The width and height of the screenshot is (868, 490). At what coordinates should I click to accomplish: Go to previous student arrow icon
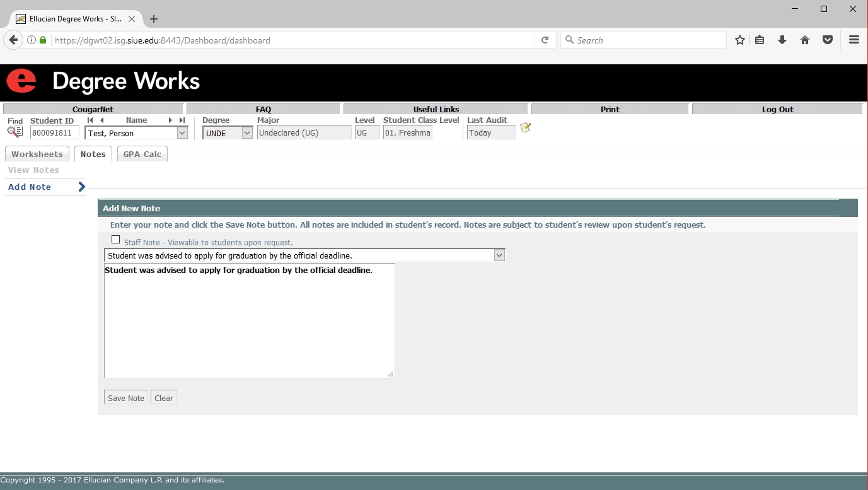[101, 120]
